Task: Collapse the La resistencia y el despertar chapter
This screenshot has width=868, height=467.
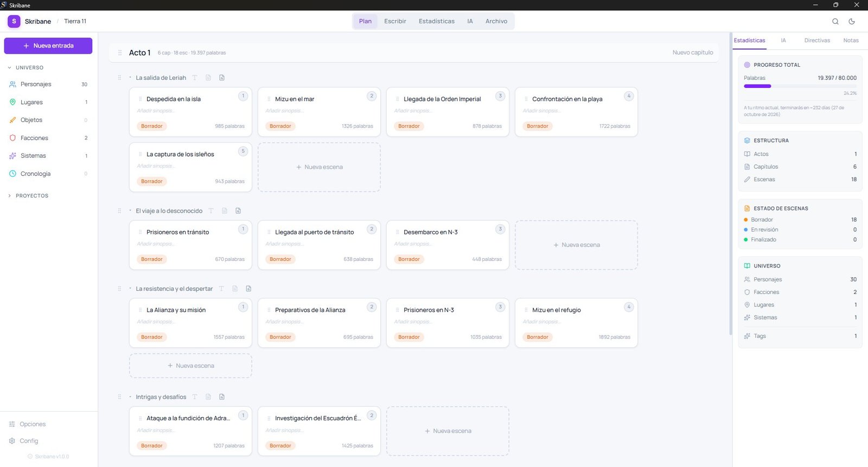Action: [x=130, y=289]
